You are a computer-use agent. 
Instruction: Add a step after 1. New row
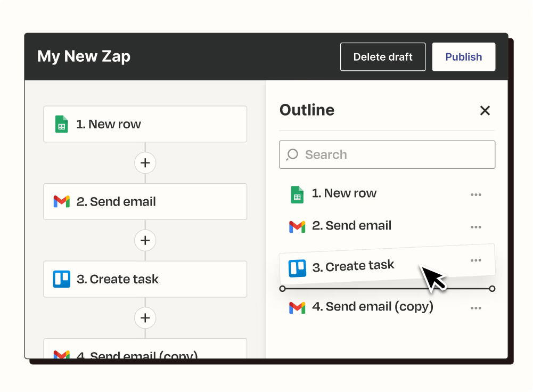point(145,163)
